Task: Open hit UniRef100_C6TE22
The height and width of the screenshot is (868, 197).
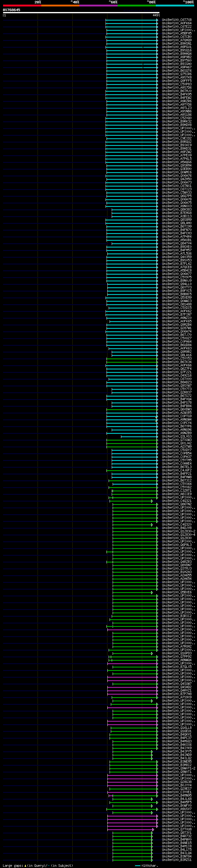Action: 177,26
